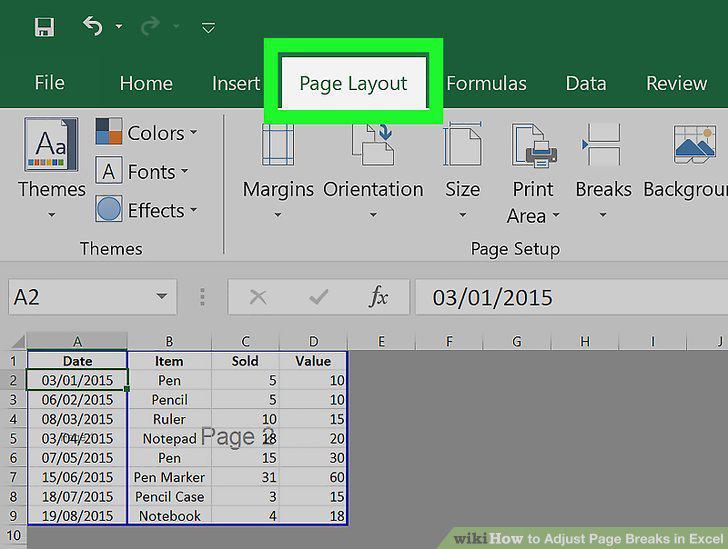The width and height of the screenshot is (728, 549).
Task: Click the Background picture icon
Action: (695, 144)
